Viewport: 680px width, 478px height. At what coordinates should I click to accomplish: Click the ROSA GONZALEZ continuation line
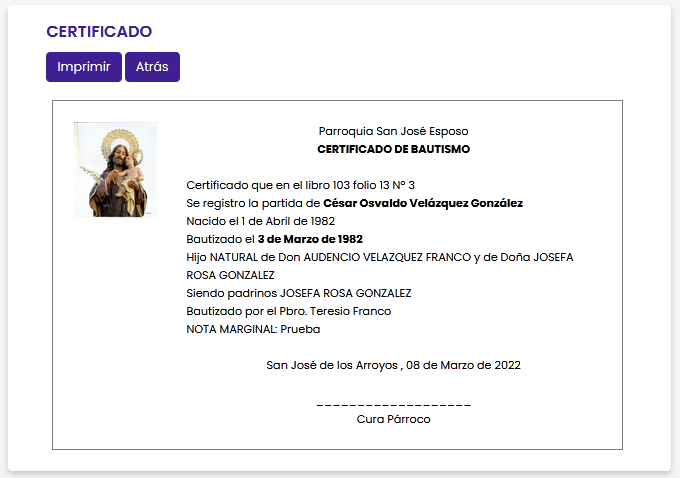[x=230, y=275]
